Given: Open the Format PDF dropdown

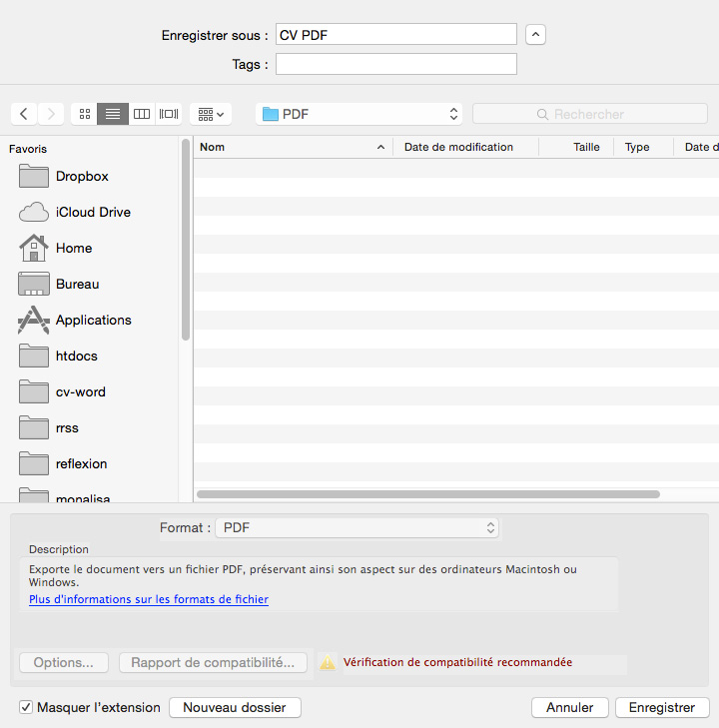Looking at the screenshot, I should pos(357,528).
